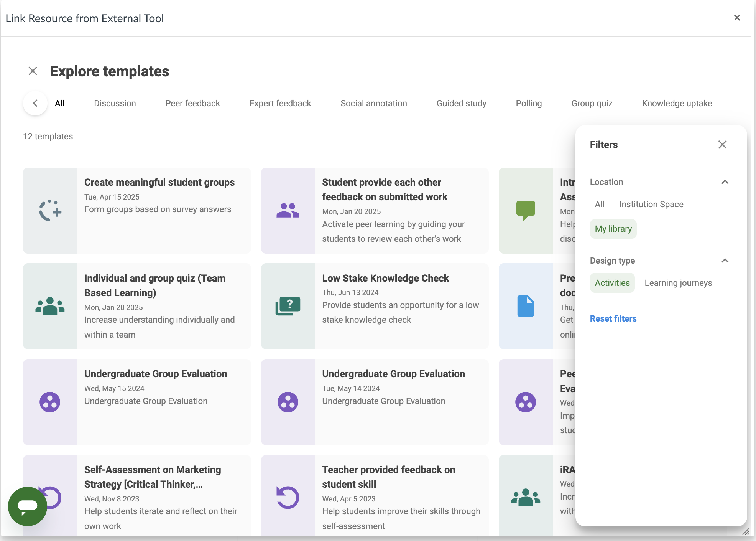Select the All location filter
Screen dimensions: 756x541
(x=600, y=204)
